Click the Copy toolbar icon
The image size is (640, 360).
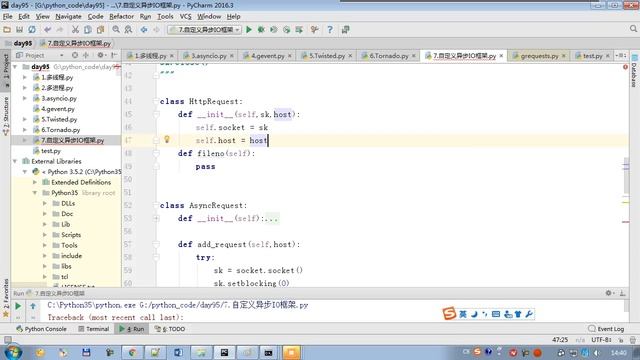(88, 30)
